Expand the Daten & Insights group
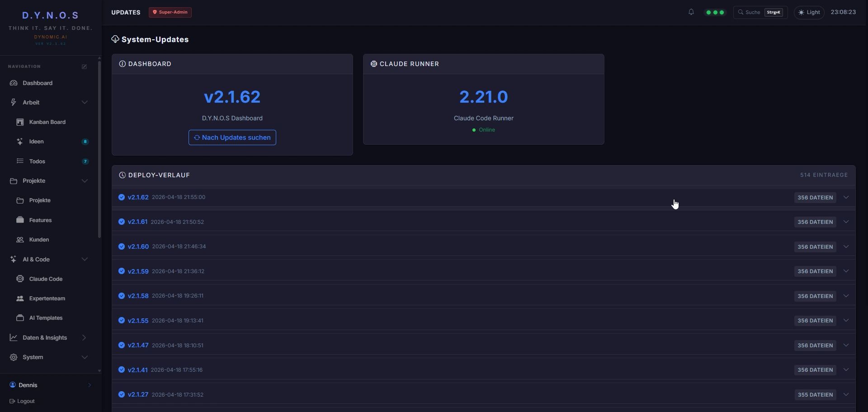The width and height of the screenshot is (868, 412). pyautogui.click(x=85, y=338)
